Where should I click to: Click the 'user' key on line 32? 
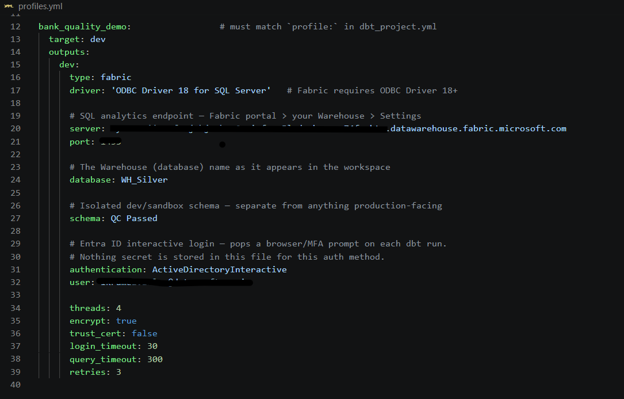(80, 282)
